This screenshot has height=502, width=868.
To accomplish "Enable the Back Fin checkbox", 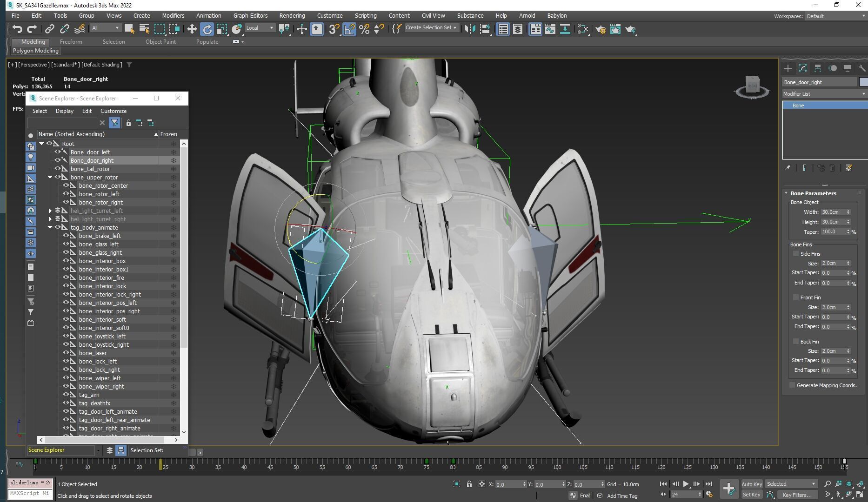I will tap(796, 342).
